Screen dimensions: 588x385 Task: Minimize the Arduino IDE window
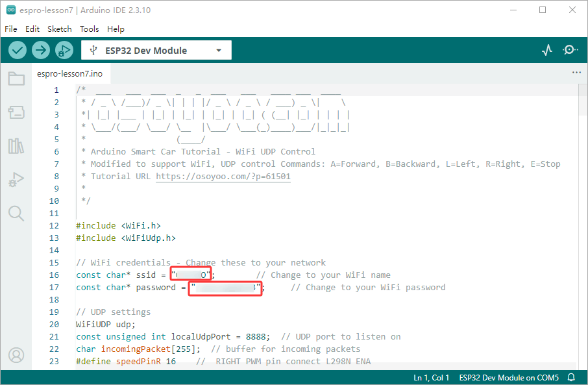[513, 10]
